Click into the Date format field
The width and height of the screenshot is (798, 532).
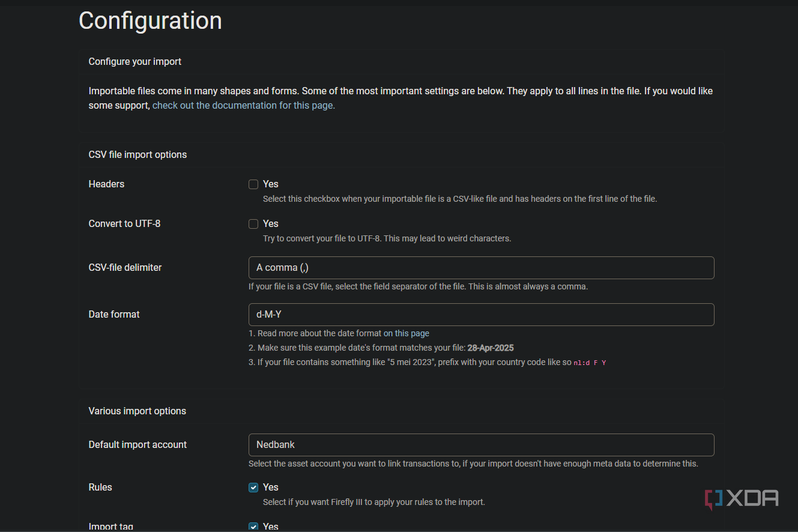[x=481, y=315]
